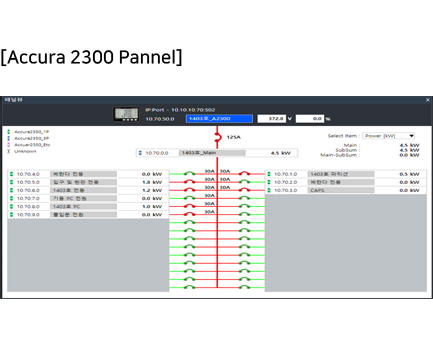Click the status icon of row 10.70.2.0
Image resolution: width=433 pixels, height=361 pixels.
[269, 182]
